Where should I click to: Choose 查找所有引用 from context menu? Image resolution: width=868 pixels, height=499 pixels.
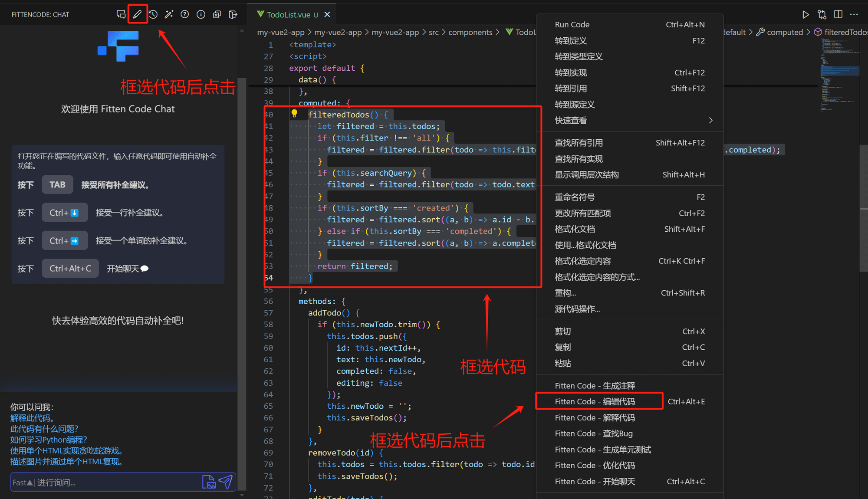coord(630,143)
